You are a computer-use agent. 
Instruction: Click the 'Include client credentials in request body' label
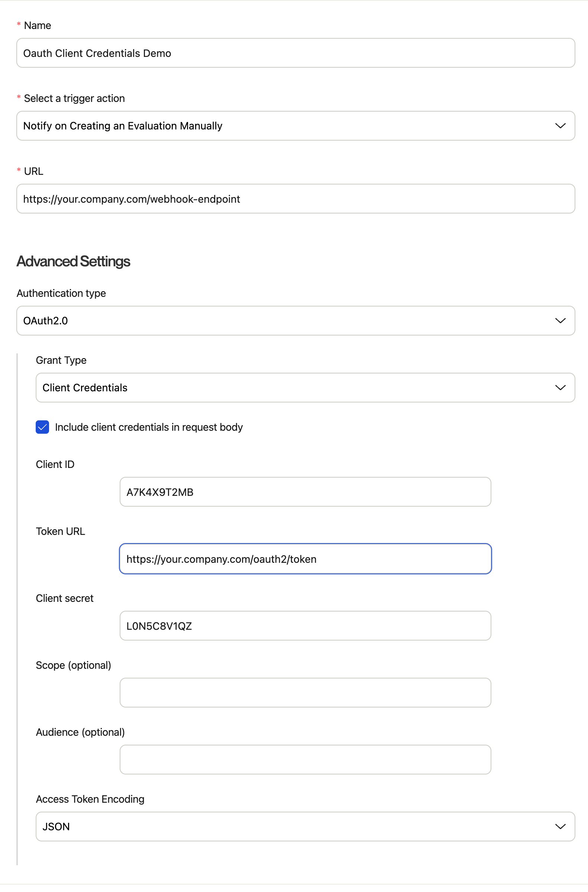pyautogui.click(x=149, y=427)
